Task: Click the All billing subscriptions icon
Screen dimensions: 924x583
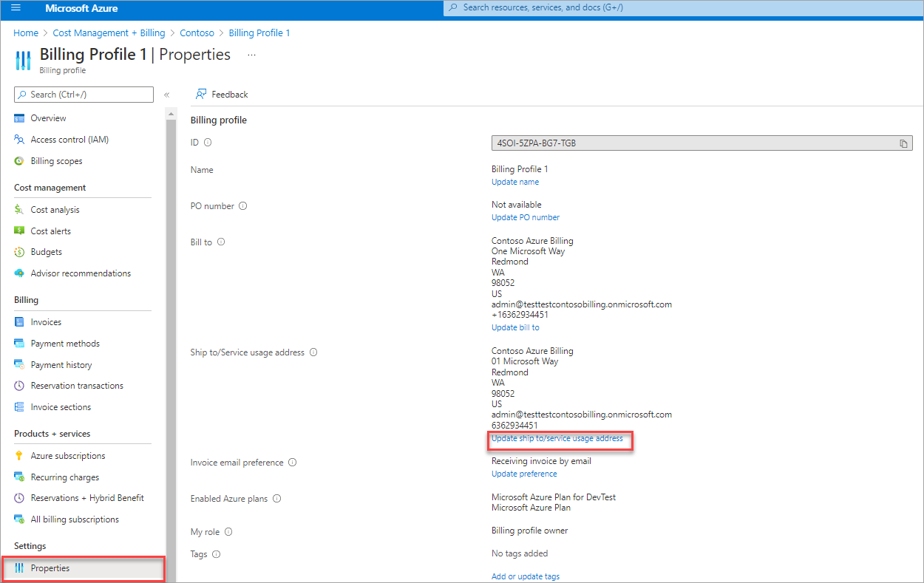Action: (19, 519)
